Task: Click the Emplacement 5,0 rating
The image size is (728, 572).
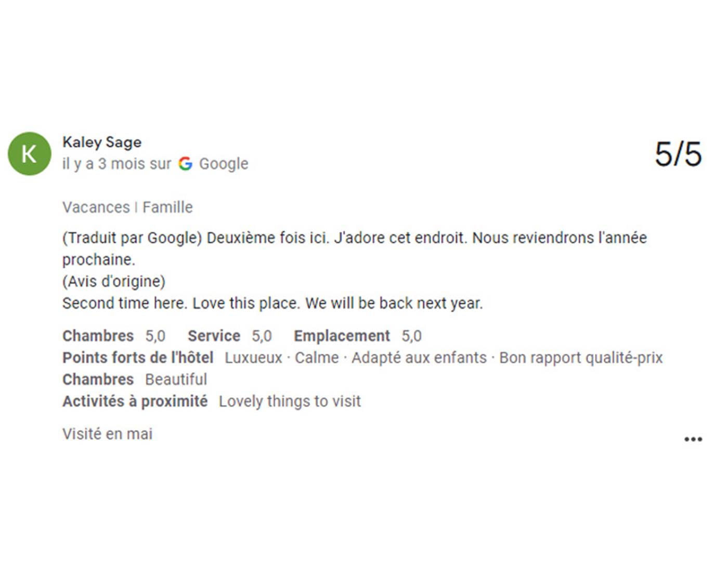Action: point(357,336)
